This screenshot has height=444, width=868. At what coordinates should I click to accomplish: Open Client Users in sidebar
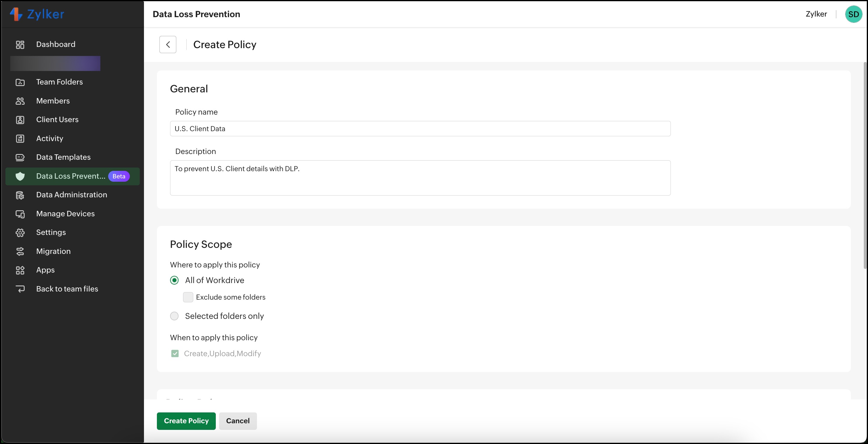[x=57, y=120]
